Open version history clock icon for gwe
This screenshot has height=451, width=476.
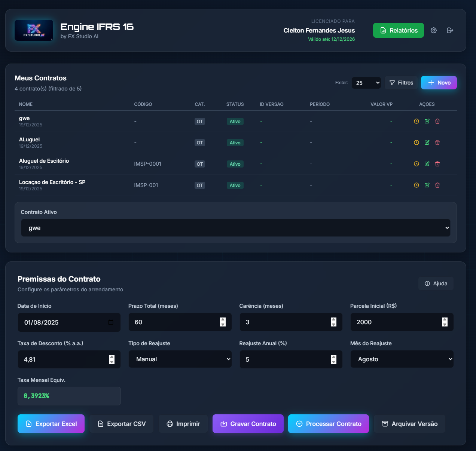(x=416, y=121)
